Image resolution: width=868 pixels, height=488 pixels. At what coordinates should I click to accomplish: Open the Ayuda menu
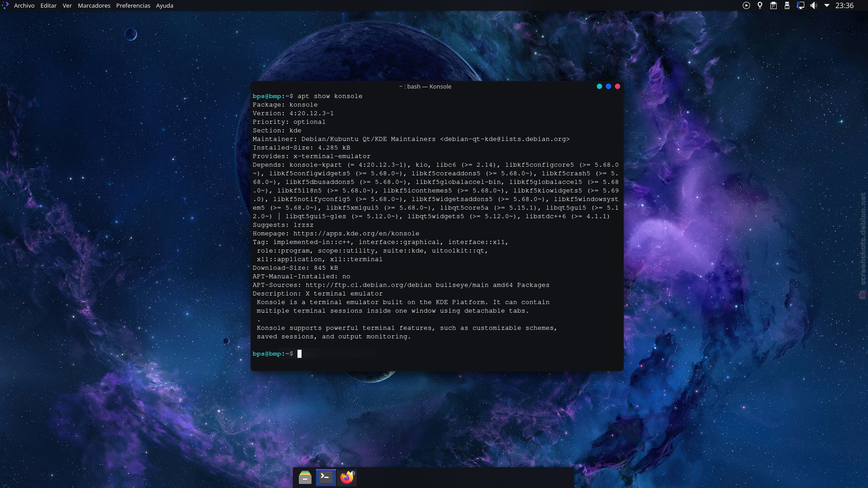tap(165, 5)
